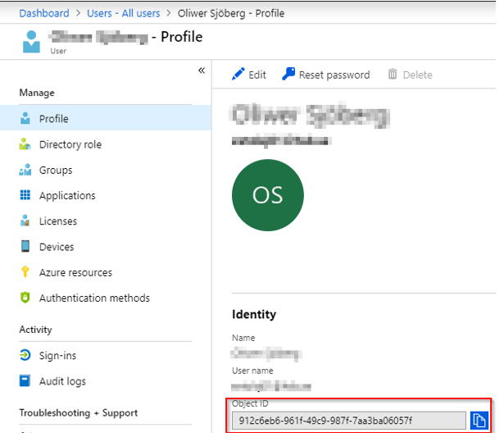Click the Groups icon in Manage section
This screenshot has height=437, width=504.
(25, 170)
